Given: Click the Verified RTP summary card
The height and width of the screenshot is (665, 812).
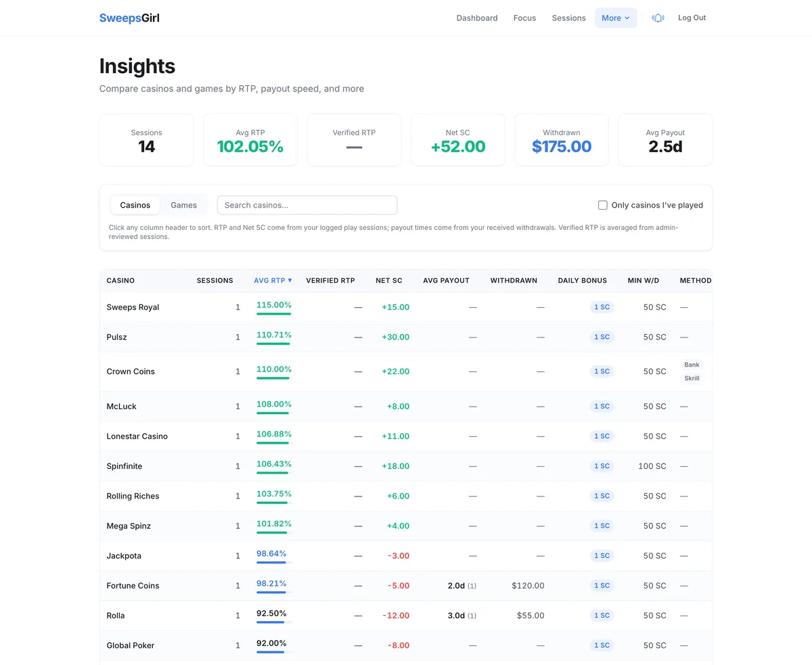Looking at the screenshot, I should point(354,140).
